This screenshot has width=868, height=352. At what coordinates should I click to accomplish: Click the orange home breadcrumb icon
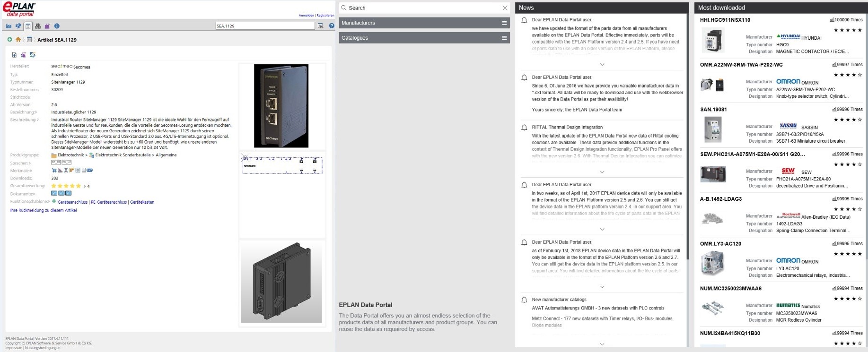coord(18,40)
